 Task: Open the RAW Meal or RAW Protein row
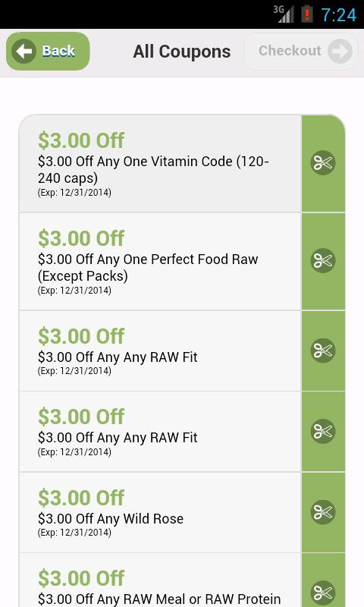[x=160, y=580]
